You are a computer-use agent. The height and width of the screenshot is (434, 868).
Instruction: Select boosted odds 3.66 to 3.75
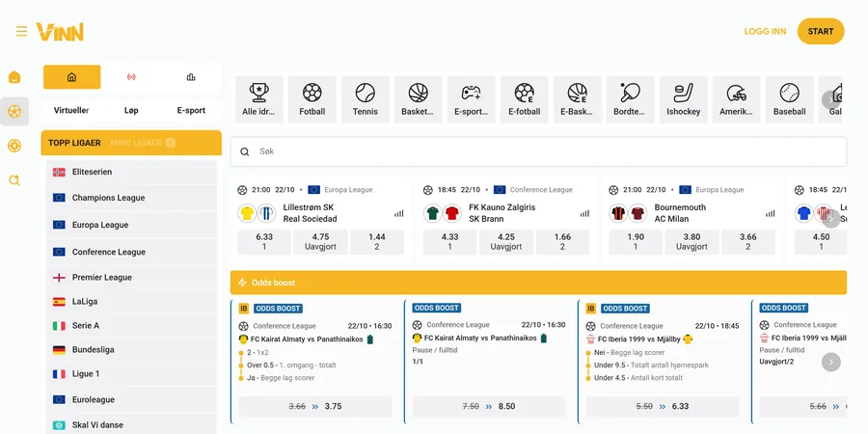point(315,406)
